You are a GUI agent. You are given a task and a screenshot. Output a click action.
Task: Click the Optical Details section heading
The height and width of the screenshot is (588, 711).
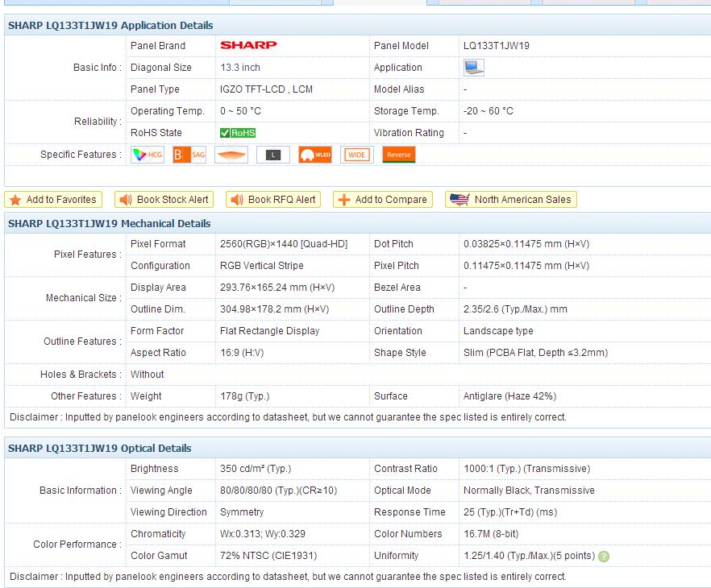pos(99,449)
